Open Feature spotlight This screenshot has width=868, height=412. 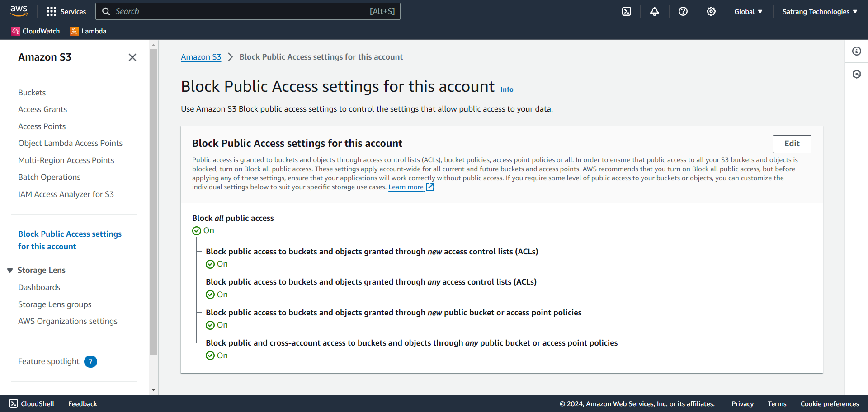coord(49,361)
